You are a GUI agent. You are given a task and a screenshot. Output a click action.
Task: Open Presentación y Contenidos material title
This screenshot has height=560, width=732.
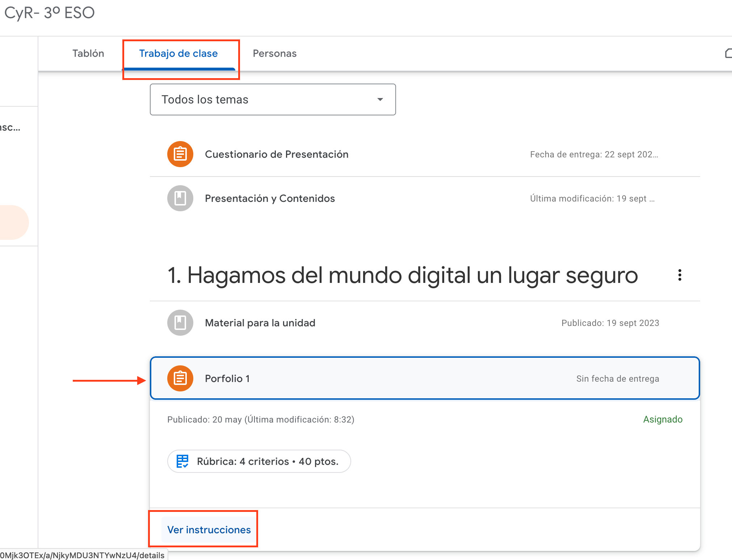[270, 198]
